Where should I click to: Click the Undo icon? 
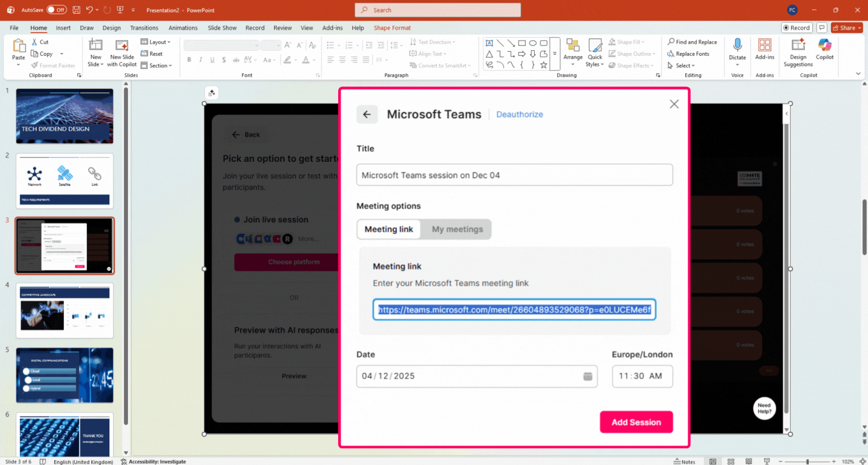tap(89, 10)
